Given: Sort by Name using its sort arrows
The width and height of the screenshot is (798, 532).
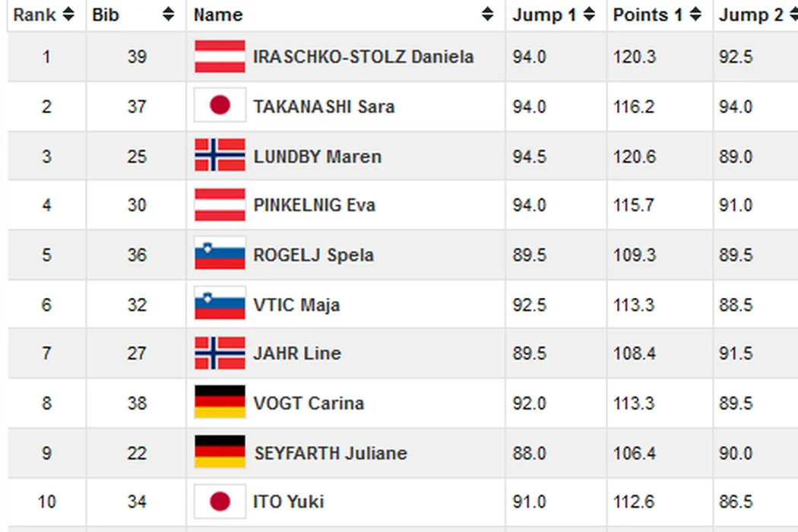Looking at the screenshot, I should click(x=487, y=14).
